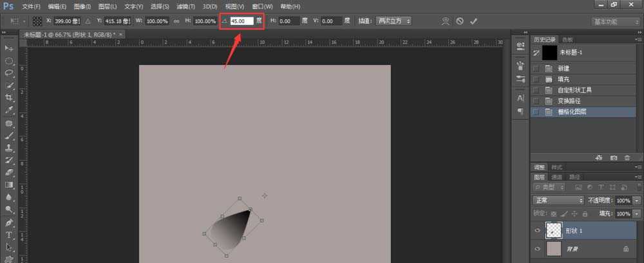The height and width of the screenshot is (263, 644).
Task: Commit the transform with checkmark icon
Action: [x=473, y=21]
